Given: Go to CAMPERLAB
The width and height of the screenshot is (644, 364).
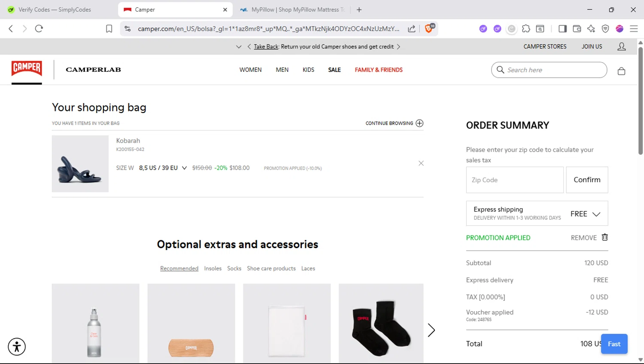Looking at the screenshot, I should 93,70.
